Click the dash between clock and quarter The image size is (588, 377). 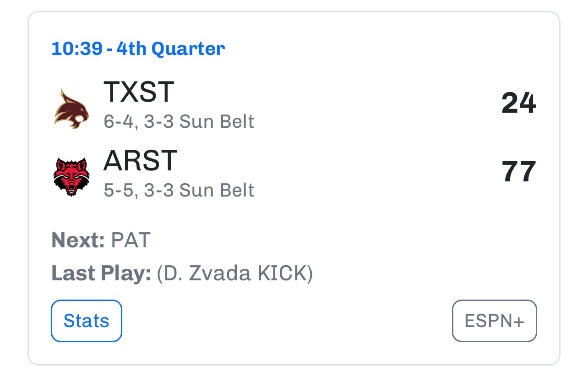tap(109, 49)
